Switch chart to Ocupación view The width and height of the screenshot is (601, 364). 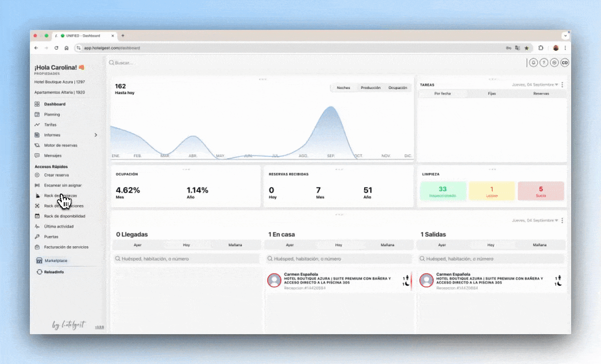398,88
